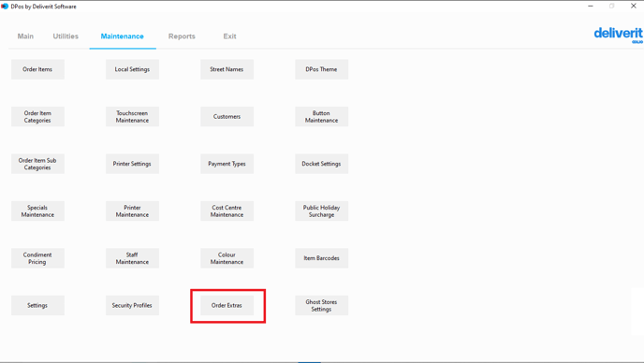Open Colour Maintenance
644x363 pixels.
(227, 258)
